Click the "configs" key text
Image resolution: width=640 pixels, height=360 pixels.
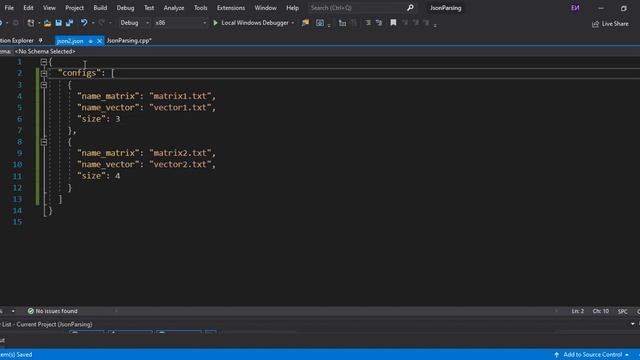(x=79, y=73)
